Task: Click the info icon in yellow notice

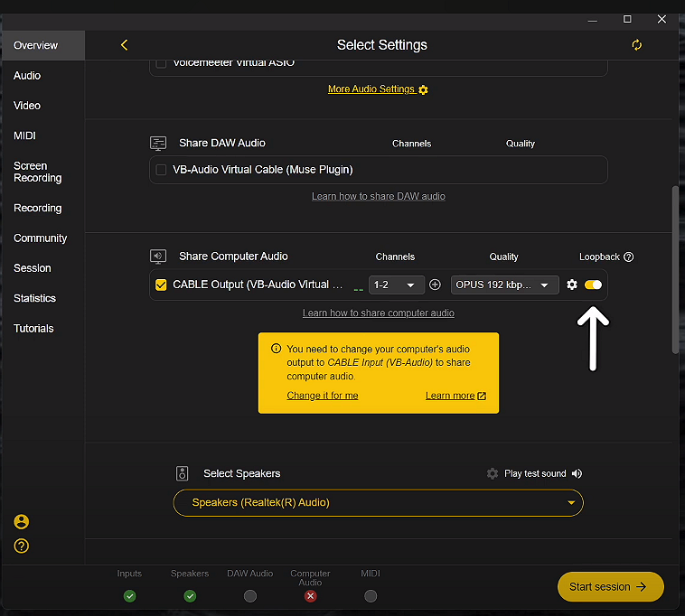Action: click(x=277, y=349)
